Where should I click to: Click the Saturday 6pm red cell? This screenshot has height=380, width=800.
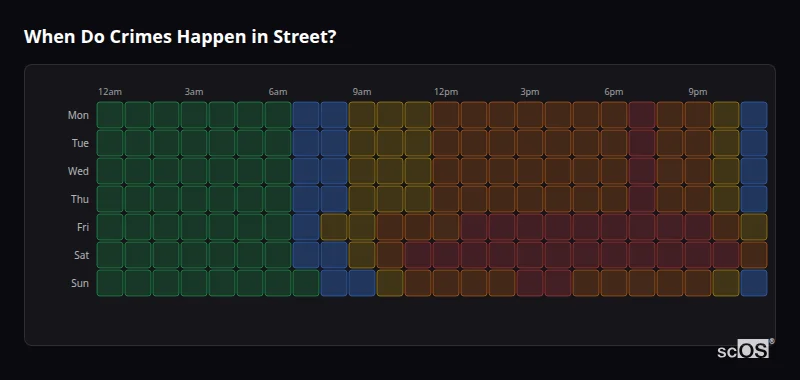pos(614,255)
